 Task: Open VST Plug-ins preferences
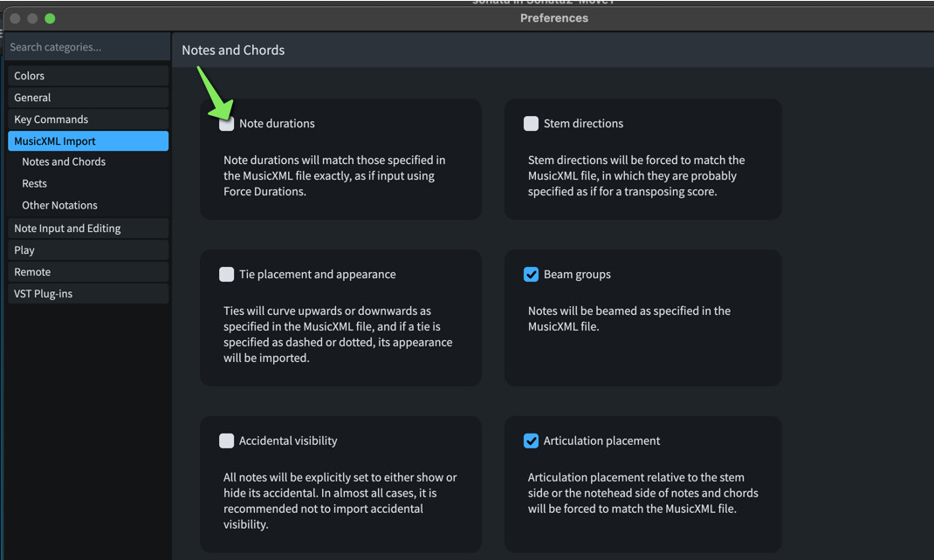[88, 294]
